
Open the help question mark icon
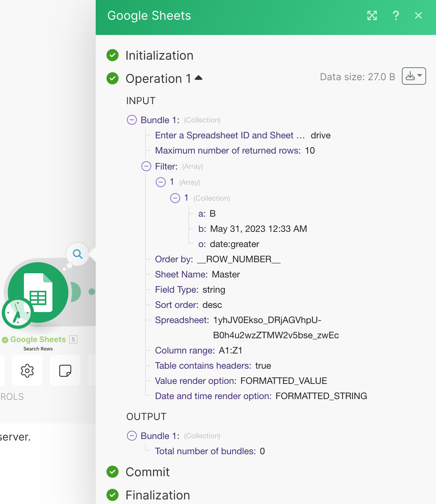click(x=396, y=16)
